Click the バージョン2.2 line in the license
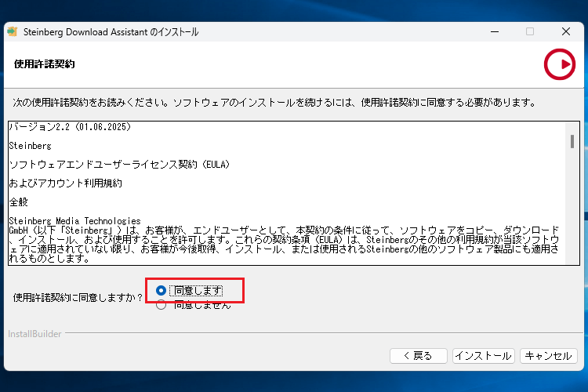588x392 pixels. (x=69, y=126)
